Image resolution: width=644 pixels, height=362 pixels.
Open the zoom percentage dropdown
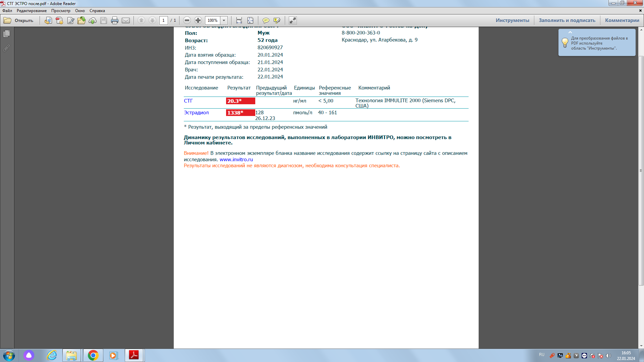pos(224,20)
